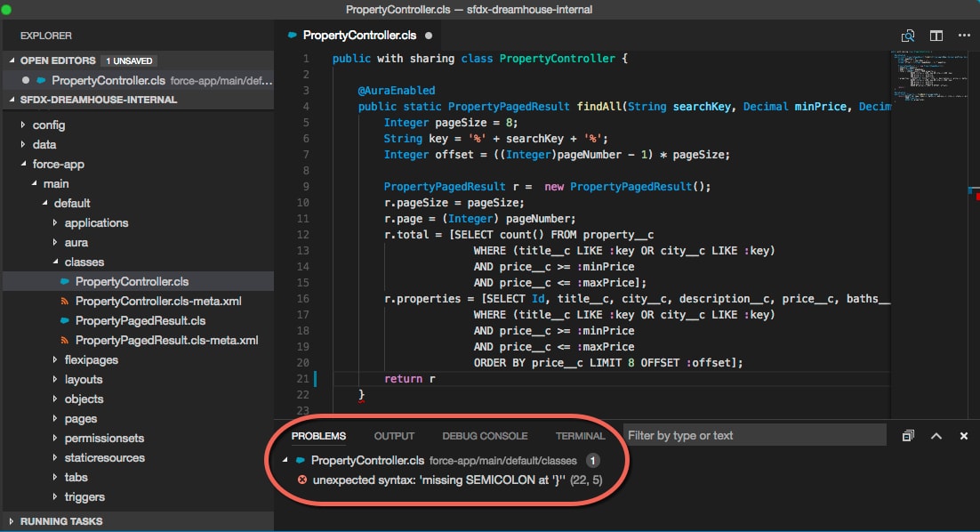This screenshot has height=532, width=980.
Task: Expand the triggers folder
Action: point(55,497)
